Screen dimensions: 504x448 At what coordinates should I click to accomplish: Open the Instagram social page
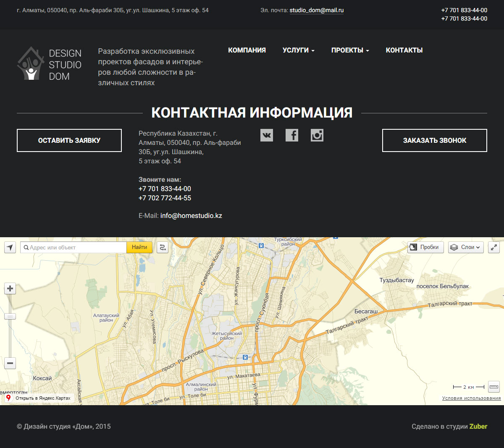[x=317, y=135]
